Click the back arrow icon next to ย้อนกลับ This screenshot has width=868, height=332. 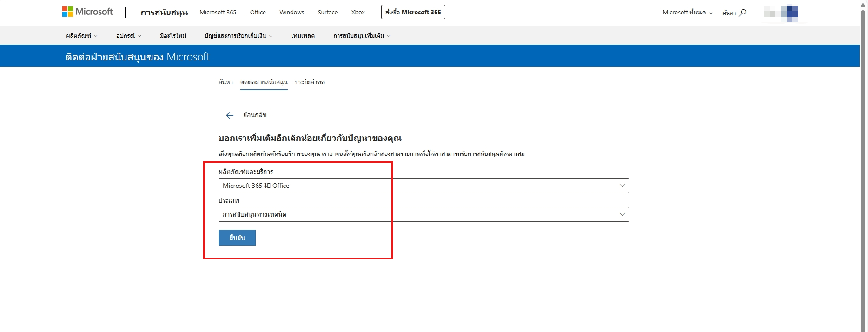tap(230, 115)
